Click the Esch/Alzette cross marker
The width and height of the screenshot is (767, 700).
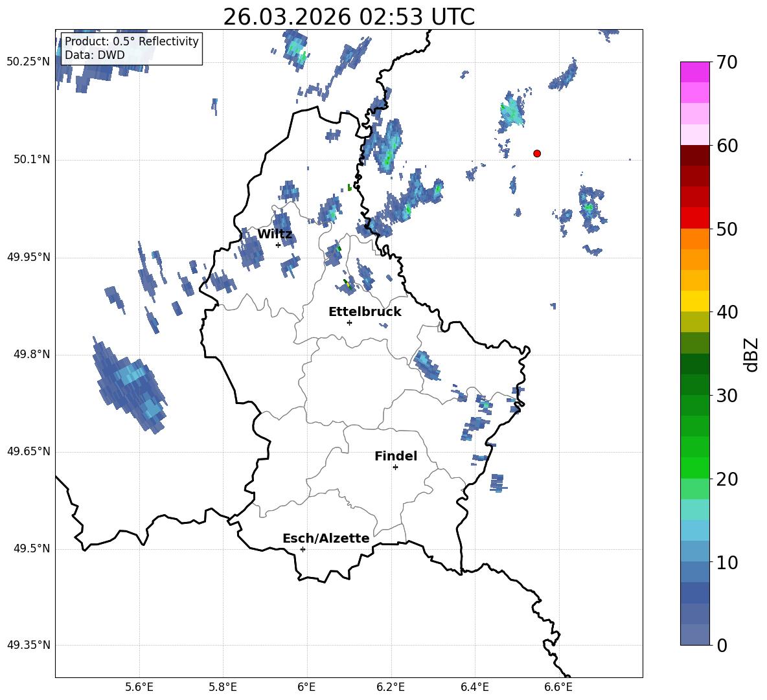303,549
